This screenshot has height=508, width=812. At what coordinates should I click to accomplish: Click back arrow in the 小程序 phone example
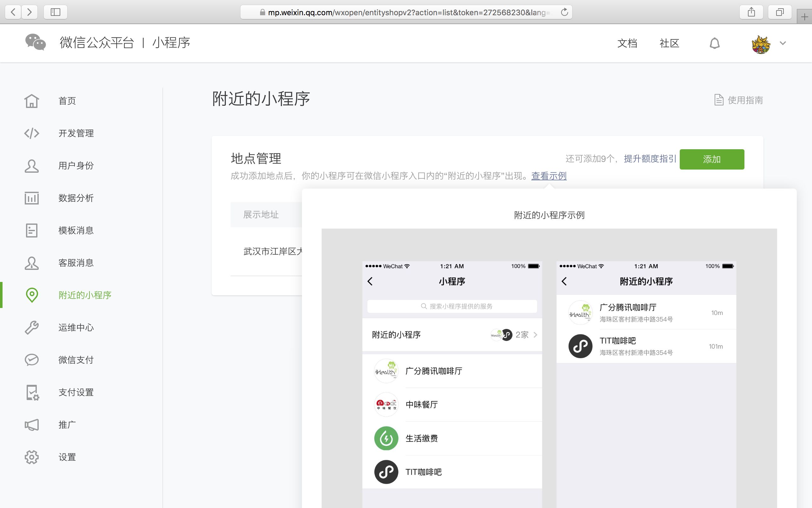(x=370, y=281)
